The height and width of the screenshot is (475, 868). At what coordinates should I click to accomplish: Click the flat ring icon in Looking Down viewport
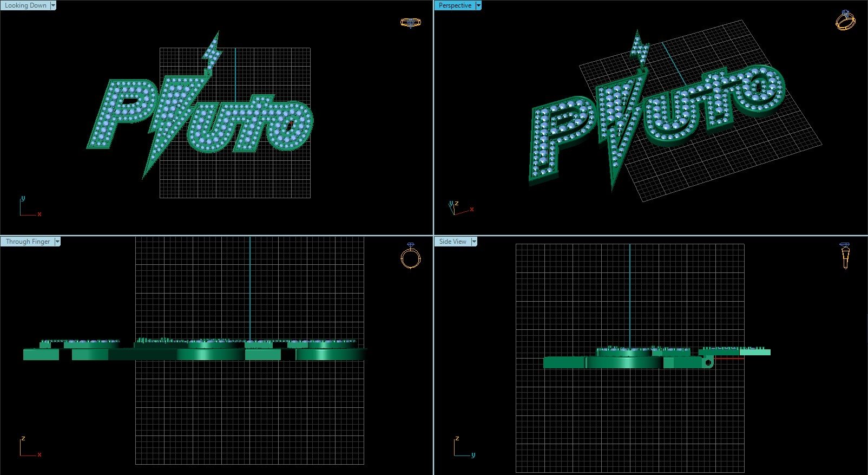click(410, 22)
